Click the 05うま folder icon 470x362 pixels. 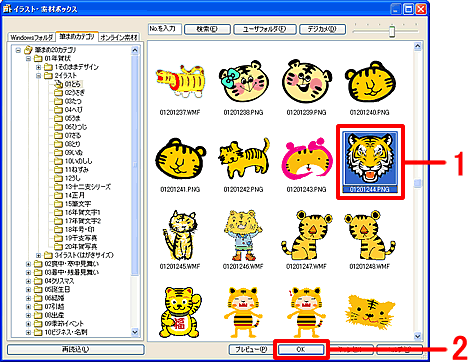point(59,118)
